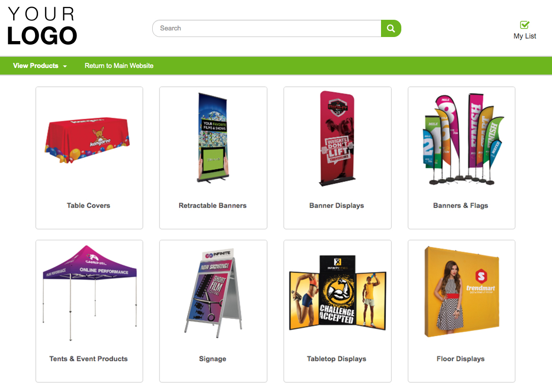
Task: Open My List checkmark icon
Action: (x=525, y=25)
